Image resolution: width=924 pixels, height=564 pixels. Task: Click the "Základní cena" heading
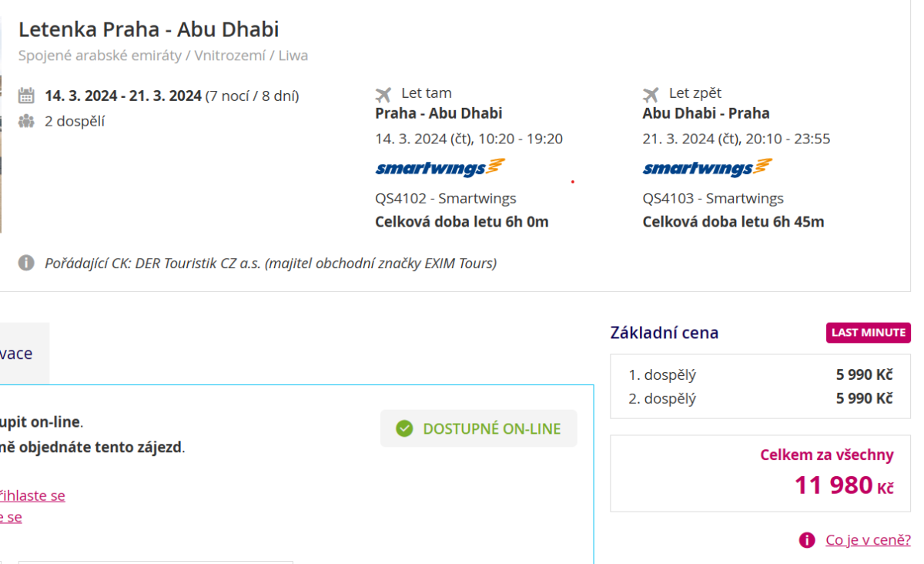click(664, 333)
